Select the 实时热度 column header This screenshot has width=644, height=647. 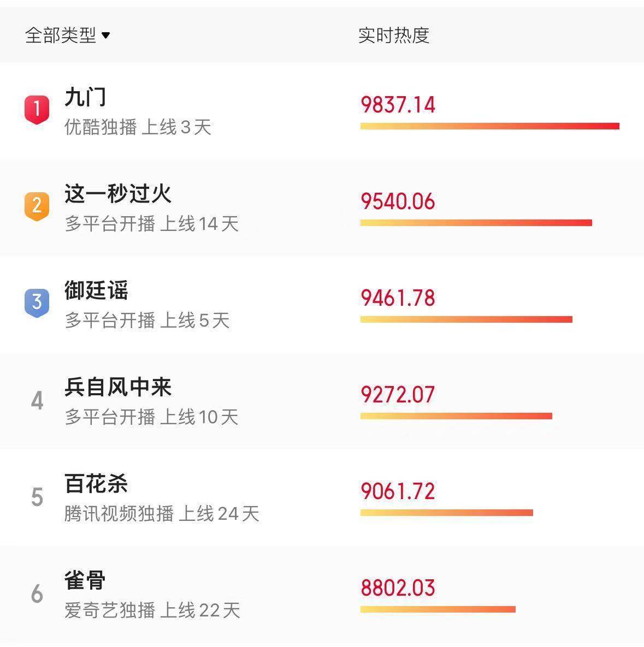[x=394, y=35]
